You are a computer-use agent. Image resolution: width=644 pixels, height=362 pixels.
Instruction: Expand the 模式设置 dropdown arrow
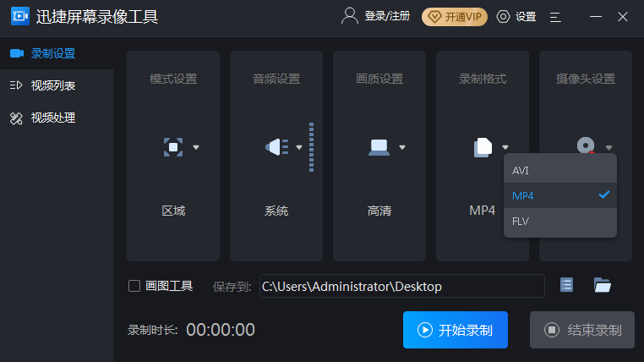pos(196,147)
